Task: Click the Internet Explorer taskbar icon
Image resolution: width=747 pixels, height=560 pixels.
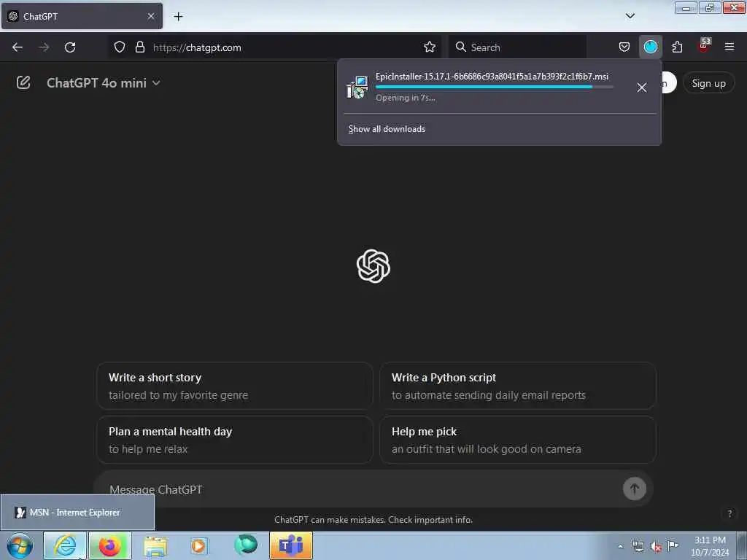Action: coord(65,545)
